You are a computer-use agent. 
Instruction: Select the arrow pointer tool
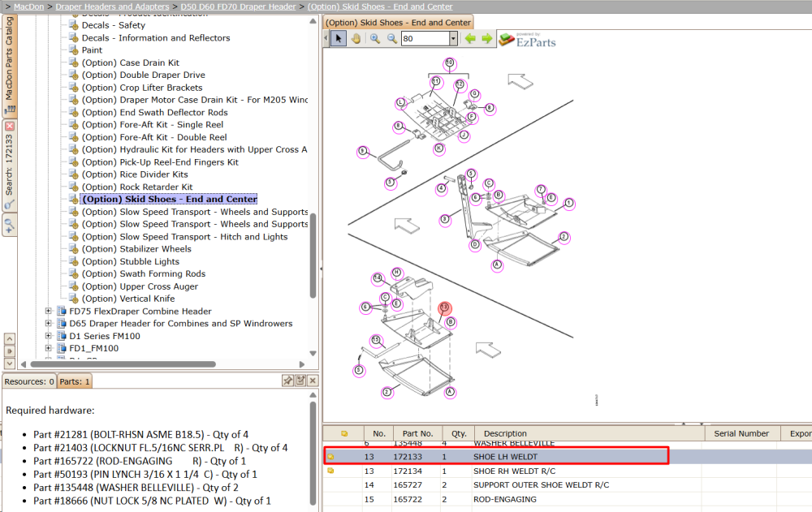(x=339, y=38)
